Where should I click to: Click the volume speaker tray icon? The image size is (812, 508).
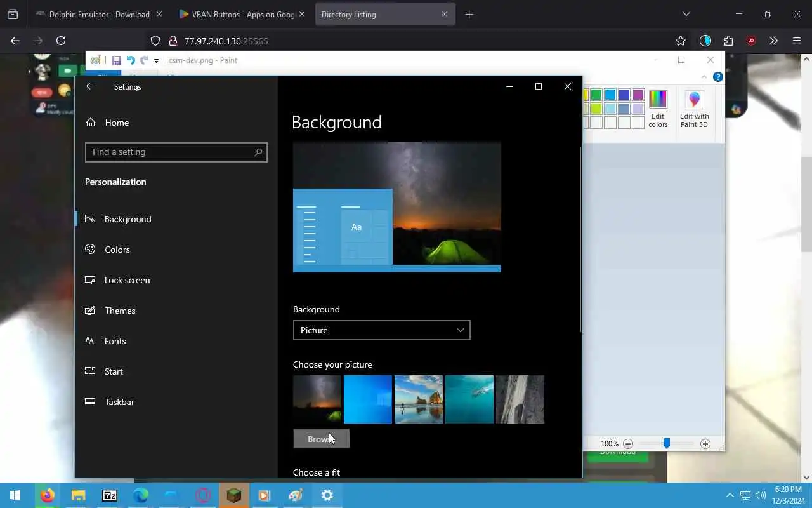coord(760,495)
